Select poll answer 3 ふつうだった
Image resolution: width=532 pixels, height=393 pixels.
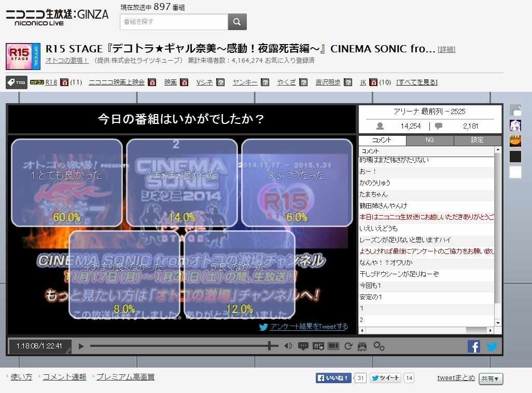click(x=297, y=183)
